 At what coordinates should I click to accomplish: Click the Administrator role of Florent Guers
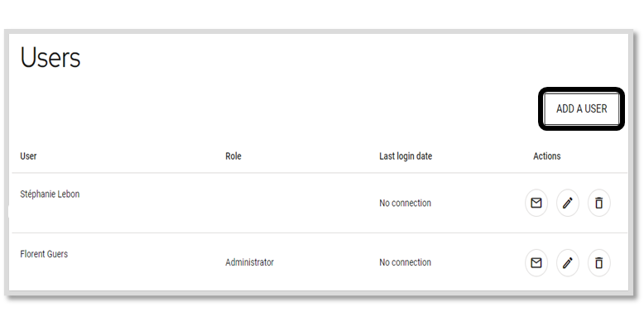(x=249, y=262)
